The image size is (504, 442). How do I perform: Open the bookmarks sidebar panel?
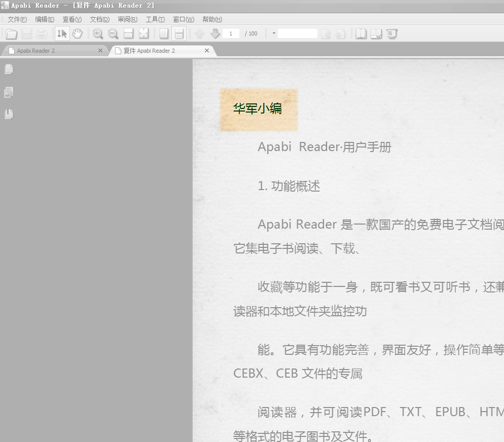tap(9, 114)
